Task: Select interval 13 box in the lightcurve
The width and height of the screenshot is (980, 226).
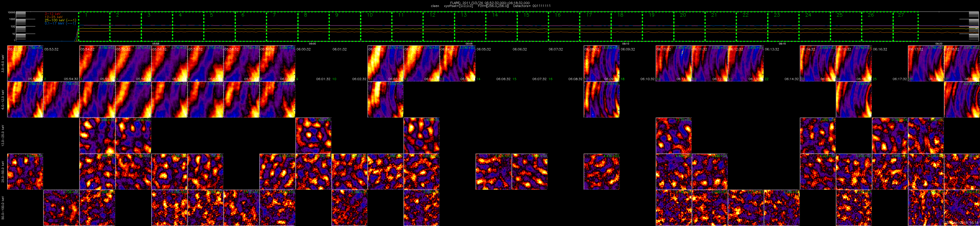Action: click(470, 26)
